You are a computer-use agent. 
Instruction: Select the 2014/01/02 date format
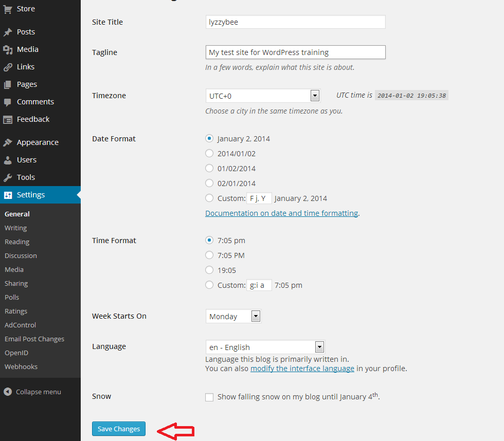pos(209,153)
